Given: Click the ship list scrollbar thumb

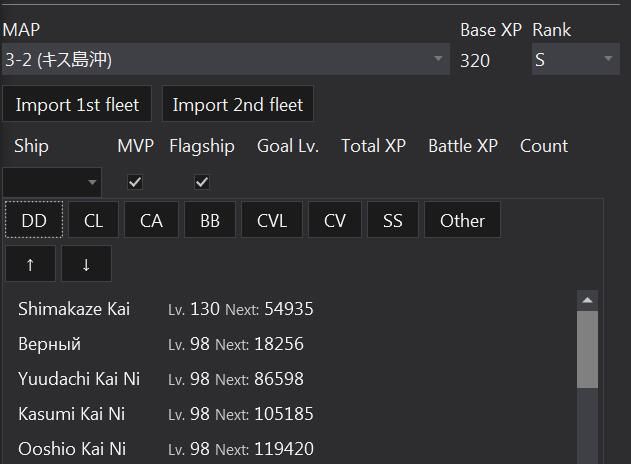Looking at the screenshot, I should 587,349.
